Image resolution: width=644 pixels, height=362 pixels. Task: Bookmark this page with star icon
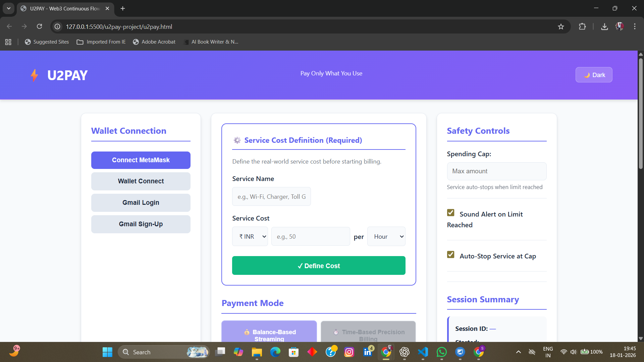561,26
